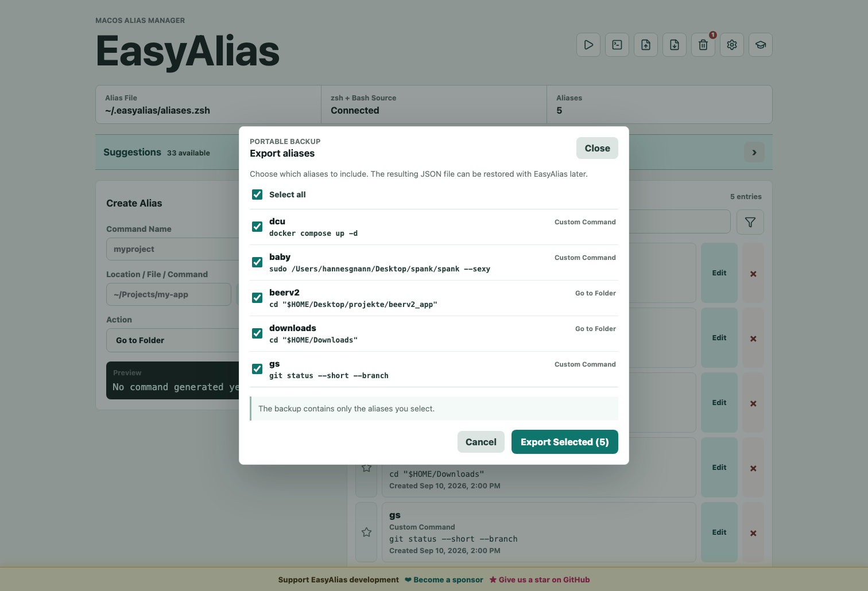Click the beerv2 alias name in the dialog
868x591 pixels.
(284, 293)
